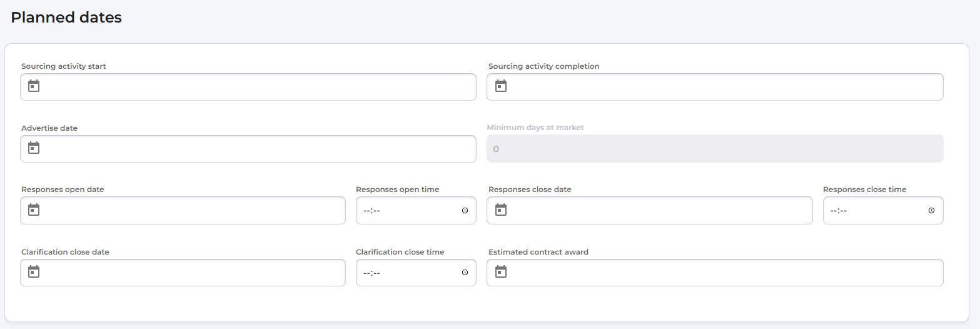Click clock icon in Responses open time
Image resolution: width=980 pixels, height=329 pixels.
pyautogui.click(x=465, y=211)
